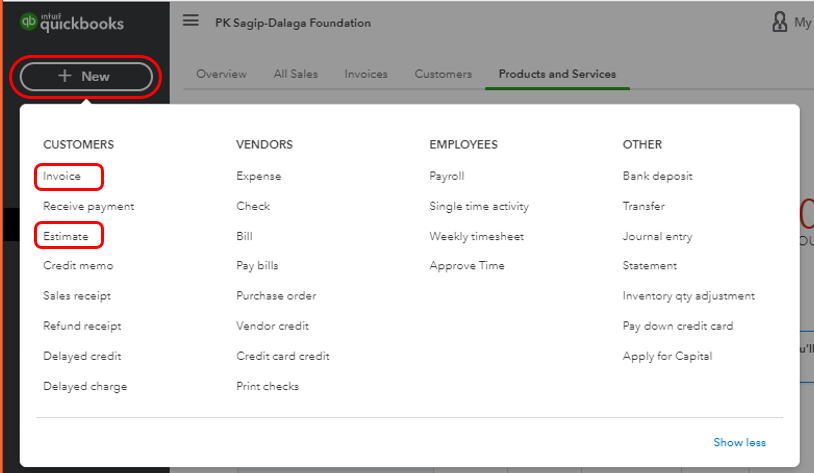Select the Customers tab
This screenshot has height=473, width=814.
click(443, 74)
